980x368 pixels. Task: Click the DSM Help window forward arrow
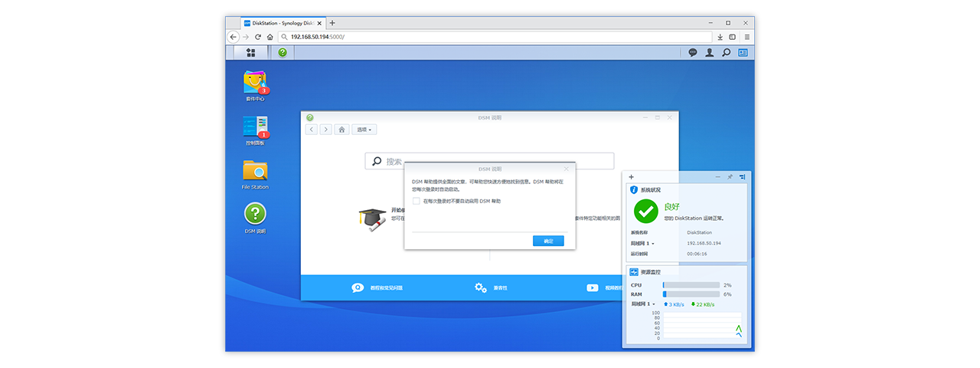(325, 130)
